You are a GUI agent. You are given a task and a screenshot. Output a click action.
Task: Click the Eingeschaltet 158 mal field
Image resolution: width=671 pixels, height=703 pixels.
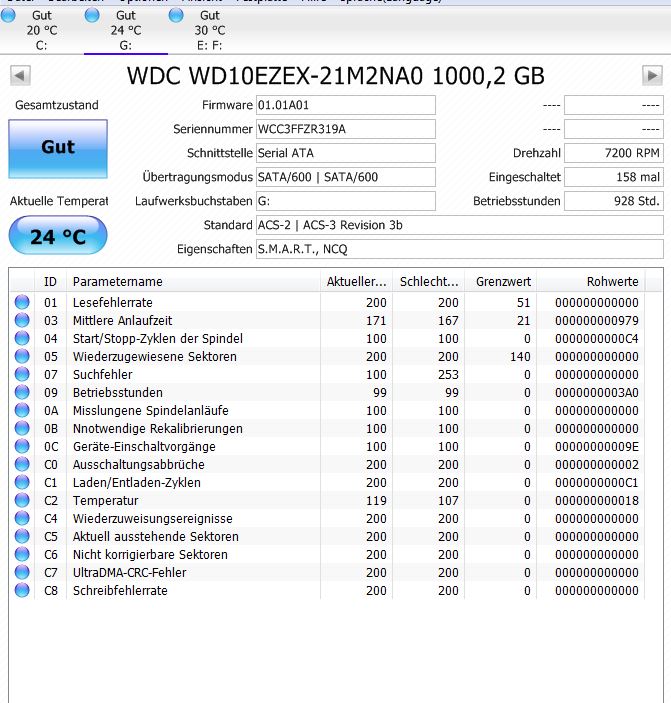[x=614, y=177]
